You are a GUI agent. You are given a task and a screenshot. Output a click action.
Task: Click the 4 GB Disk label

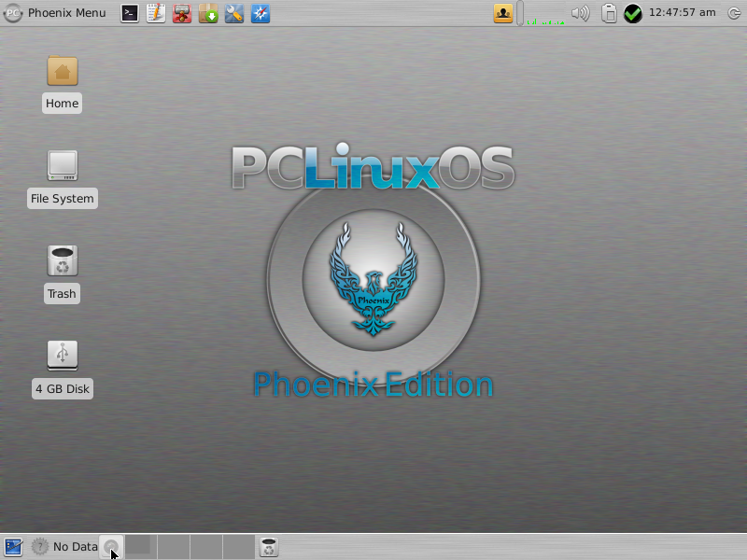tap(63, 389)
